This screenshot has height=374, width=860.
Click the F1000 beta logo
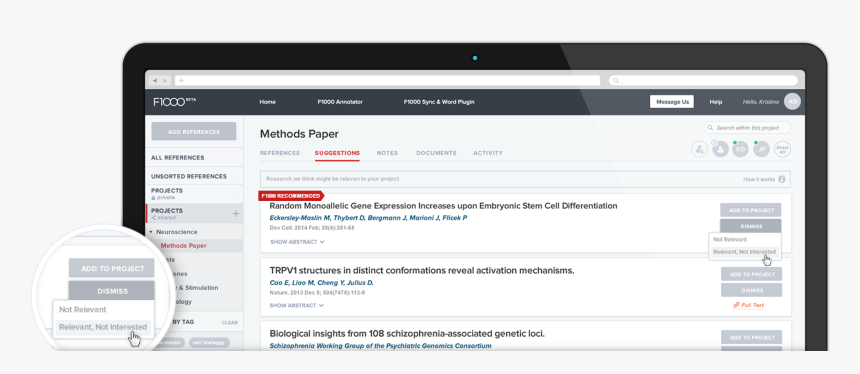coord(174,102)
